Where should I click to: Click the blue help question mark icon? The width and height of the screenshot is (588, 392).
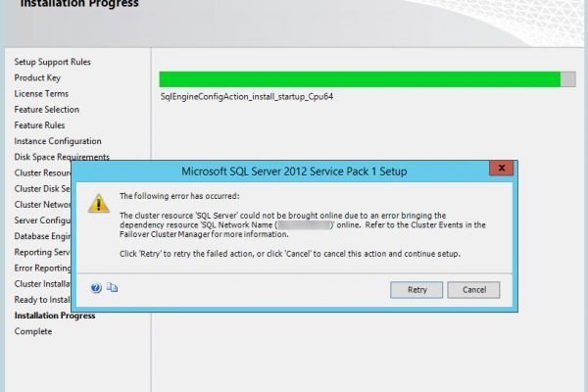96,288
